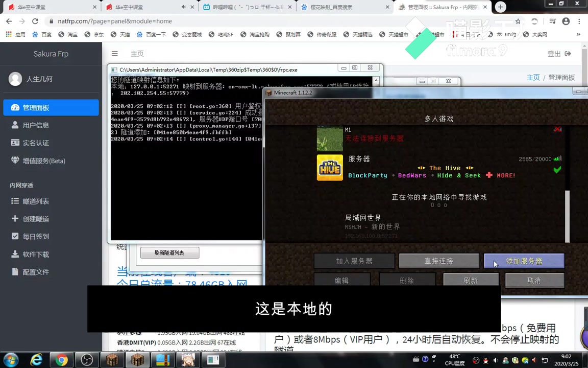The height and width of the screenshot is (368, 588).
Task: Click the browser back arrow
Action: [x=9, y=21]
